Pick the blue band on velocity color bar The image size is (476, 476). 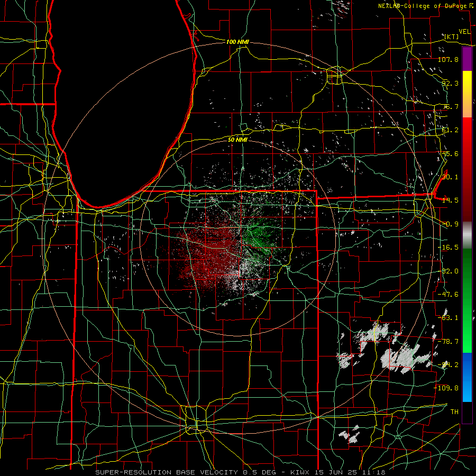pyautogui.click(x=467, y=377)
